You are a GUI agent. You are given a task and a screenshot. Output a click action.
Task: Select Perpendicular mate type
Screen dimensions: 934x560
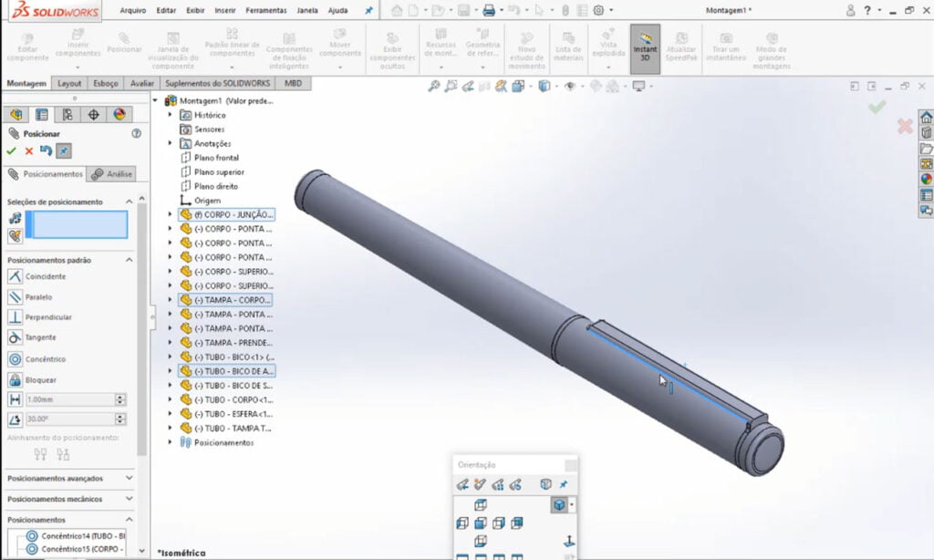[x=40, y=316]
